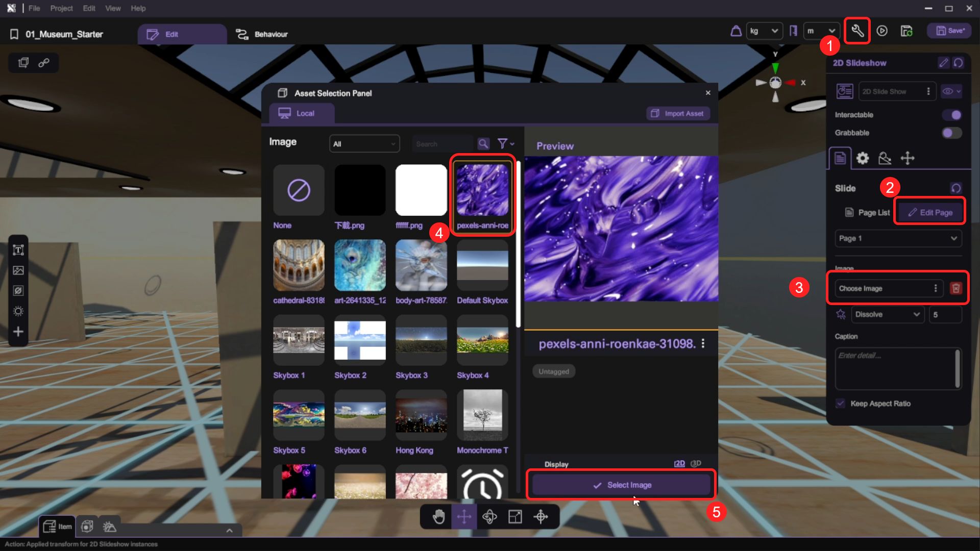Click the play preview icon
The width and height of the screenshot is (980, 551).
coord(882,31)
